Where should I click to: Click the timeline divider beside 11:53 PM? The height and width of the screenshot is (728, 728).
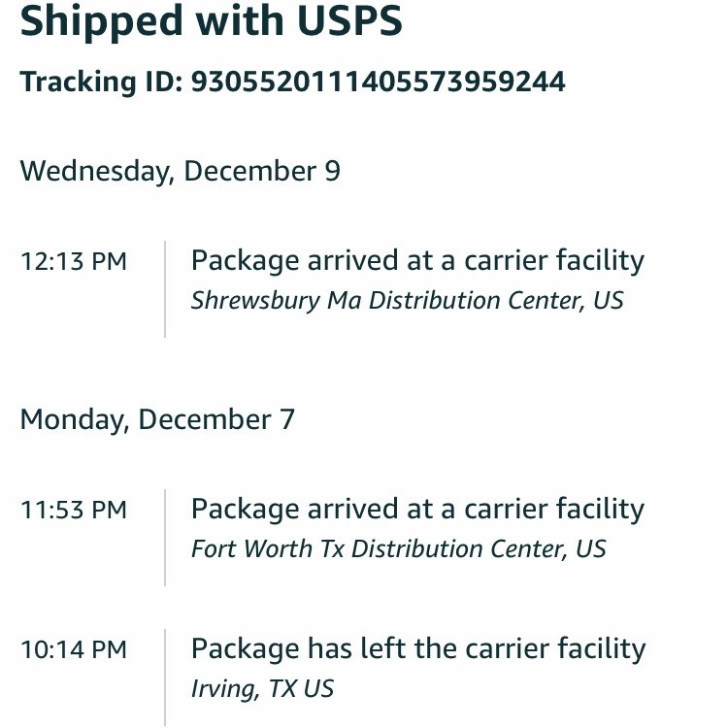(x=165, y=537)
